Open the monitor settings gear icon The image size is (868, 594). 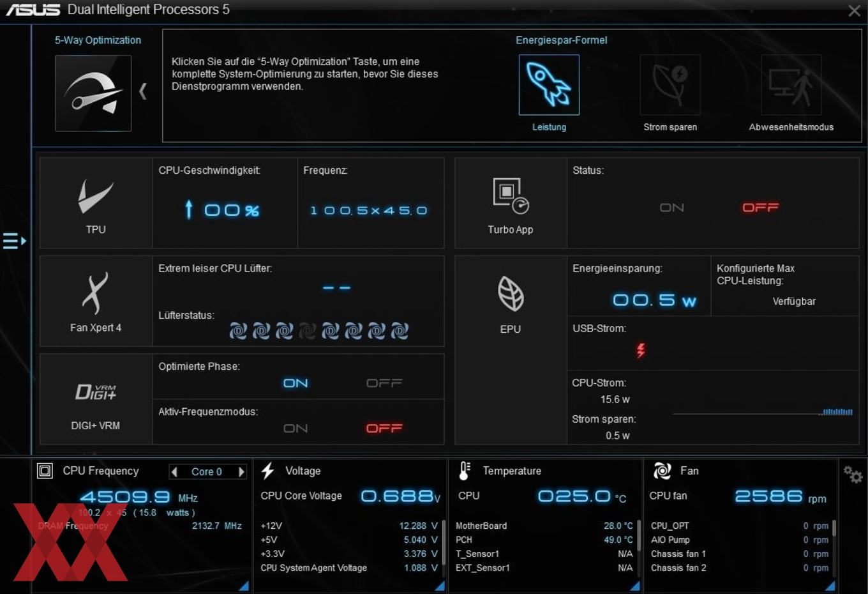point(853,475)
